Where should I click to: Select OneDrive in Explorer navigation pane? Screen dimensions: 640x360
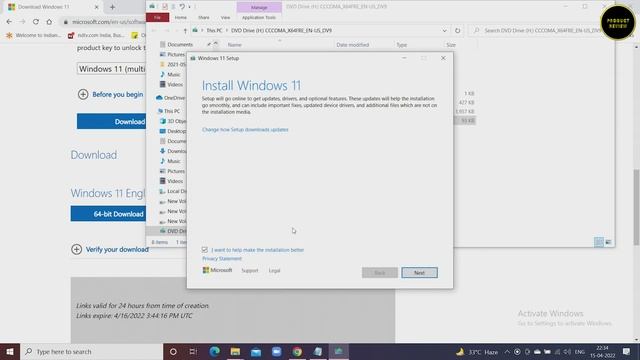[x=171, y=98]
